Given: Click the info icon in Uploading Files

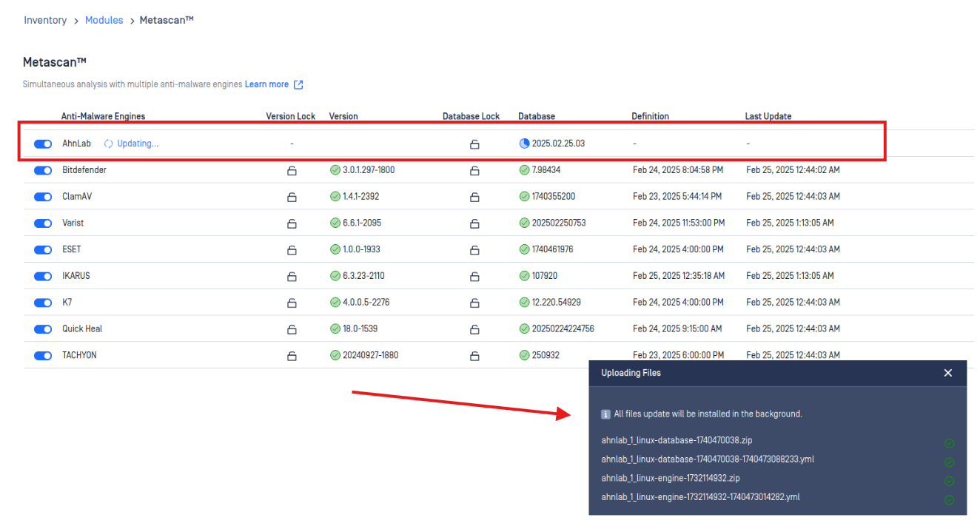Looking at the screenshot, I should 606,414.
